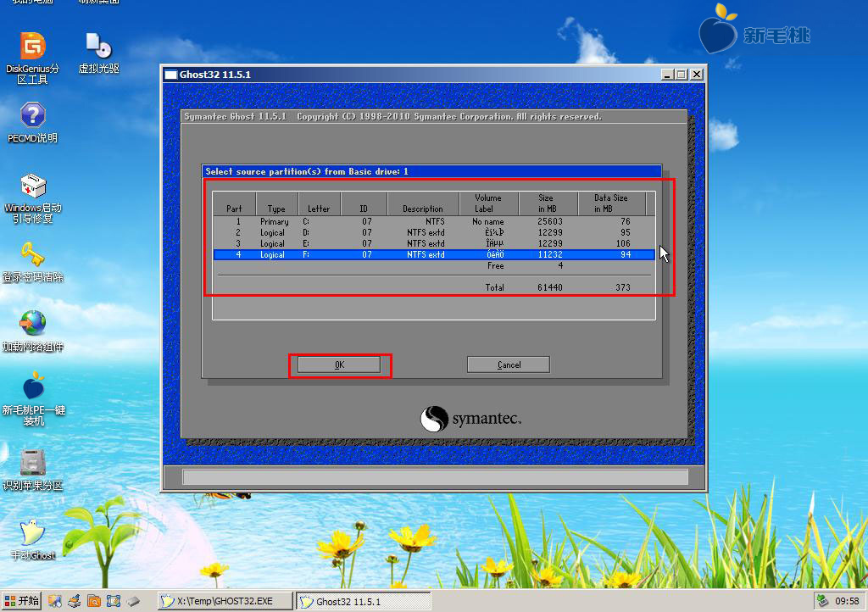Launch the 加载网络组件 globe icon
The image size is (868, 612).
[33, 323]
